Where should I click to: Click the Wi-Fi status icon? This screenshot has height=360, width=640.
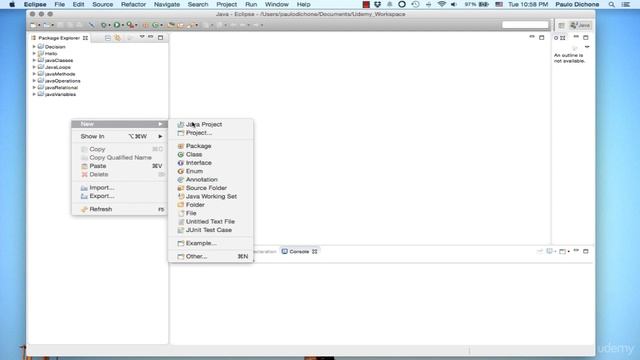pyautogui.click(x=441, y=4)
